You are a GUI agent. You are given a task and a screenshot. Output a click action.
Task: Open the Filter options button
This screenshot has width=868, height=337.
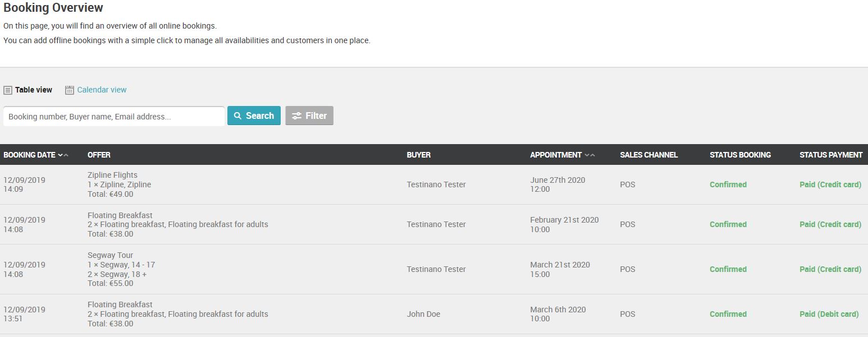pyautogui.click(x=309, y=116)
